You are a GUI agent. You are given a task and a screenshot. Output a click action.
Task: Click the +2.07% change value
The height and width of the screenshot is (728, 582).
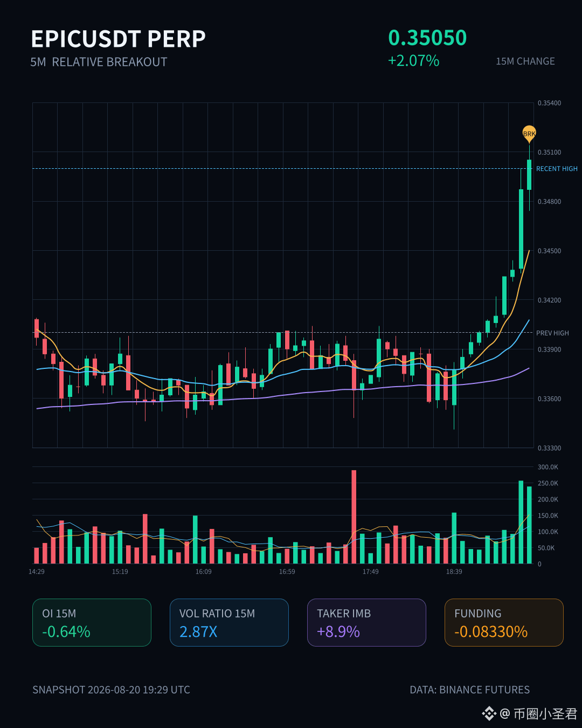click(414, 60)
